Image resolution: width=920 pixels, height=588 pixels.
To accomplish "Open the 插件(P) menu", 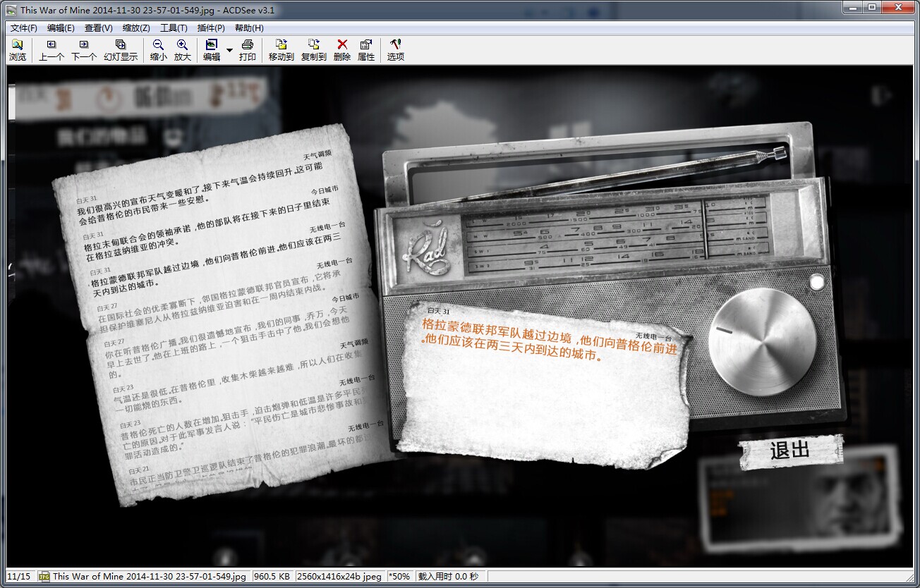I will [211, 28].
